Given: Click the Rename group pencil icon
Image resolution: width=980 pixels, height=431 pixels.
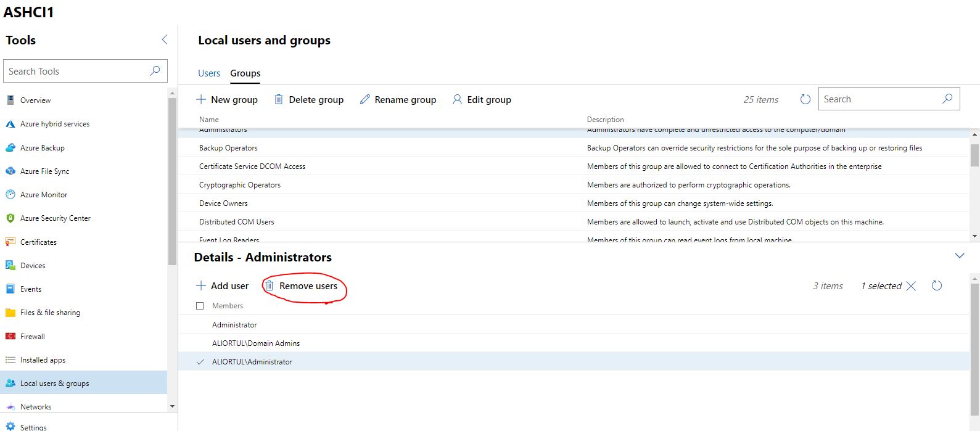Looking at the screenshot, I should (365, 99).
